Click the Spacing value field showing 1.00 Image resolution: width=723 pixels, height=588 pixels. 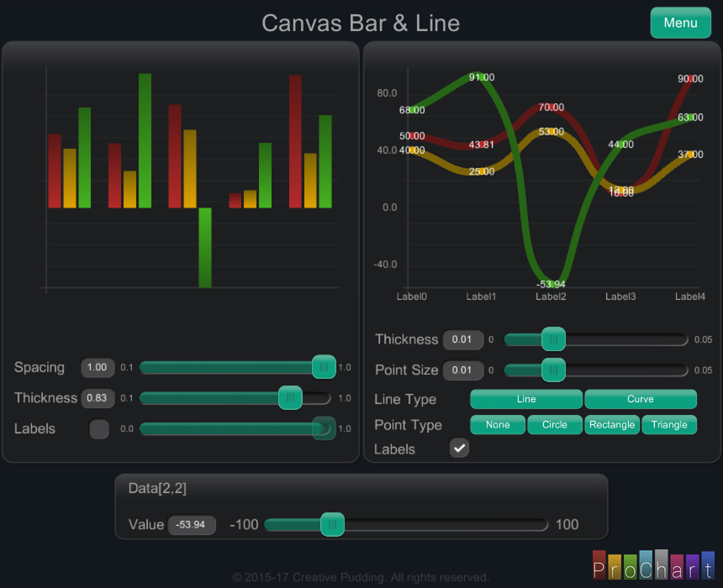(98, 368)
